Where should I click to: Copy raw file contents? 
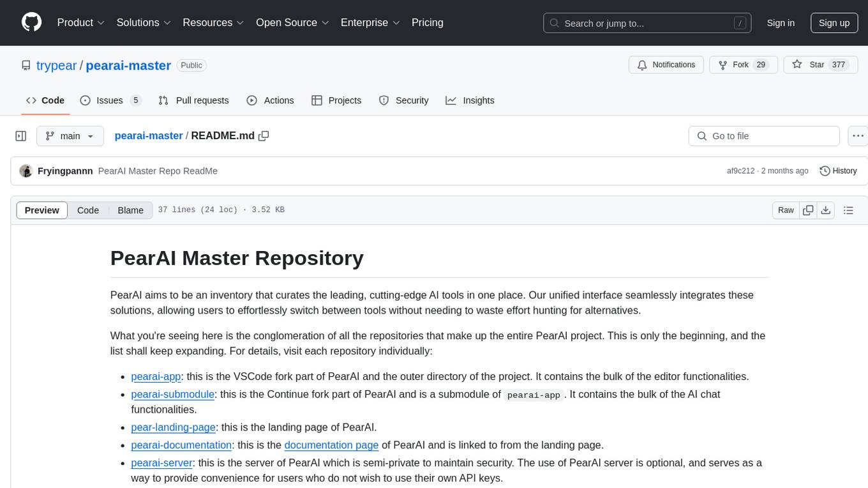[x=808, y=210]
